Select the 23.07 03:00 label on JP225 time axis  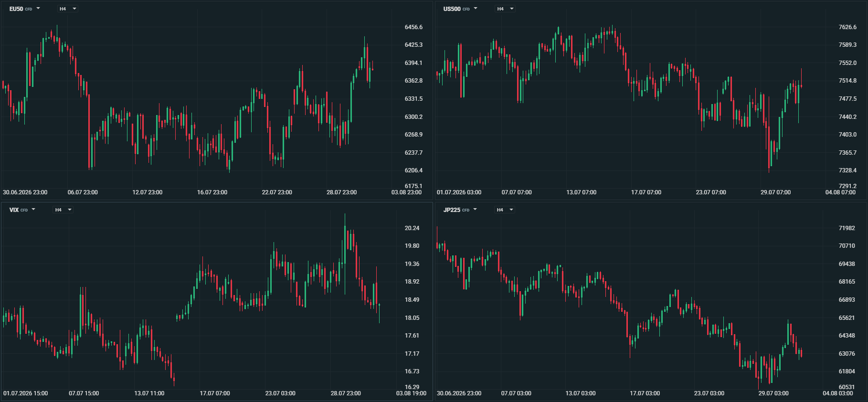click(x=709, y=393)
